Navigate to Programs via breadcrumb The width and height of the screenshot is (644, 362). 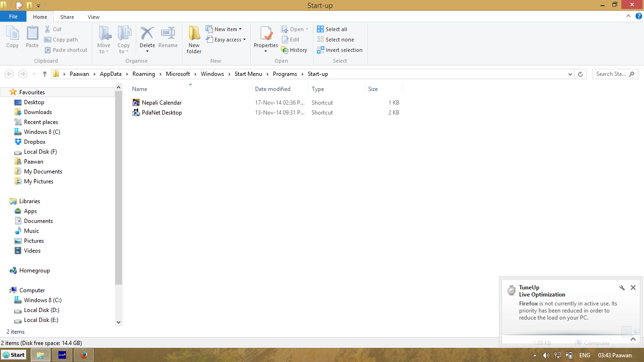285,74
